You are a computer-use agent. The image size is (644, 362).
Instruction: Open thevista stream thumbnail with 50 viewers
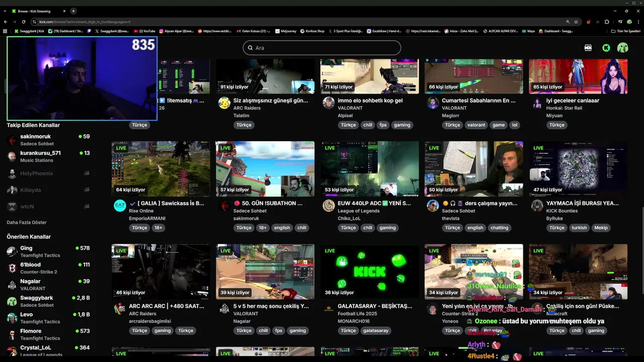coord(474,168)
